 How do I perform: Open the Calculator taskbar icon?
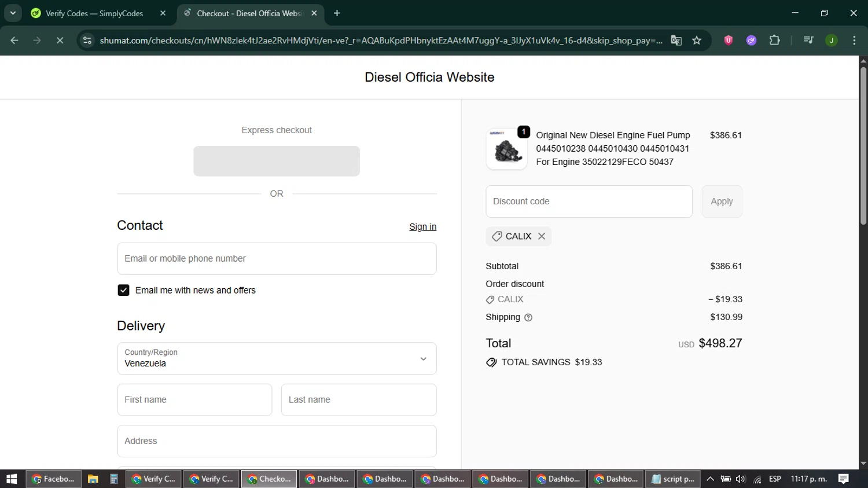tap(114, 479)
